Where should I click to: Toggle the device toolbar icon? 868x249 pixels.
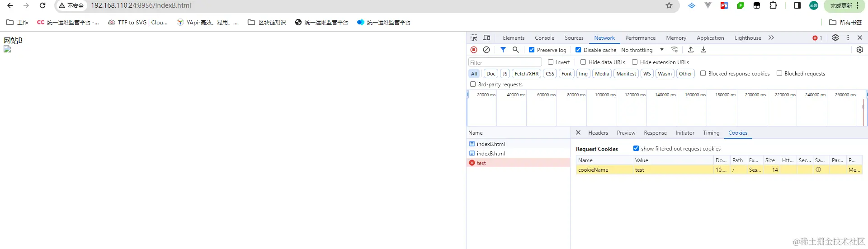[x=487, y=38]
